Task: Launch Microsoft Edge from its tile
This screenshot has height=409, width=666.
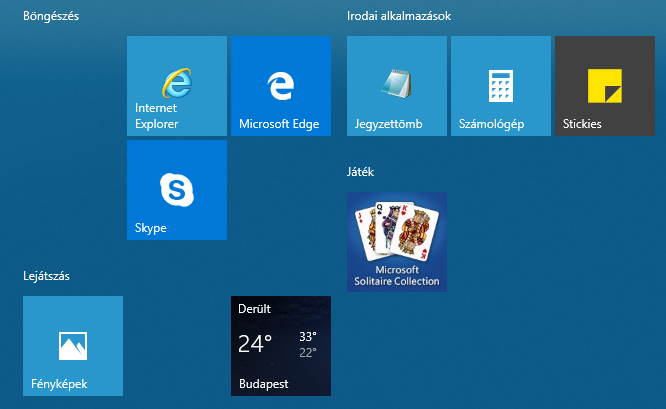Action: point(281,86)
